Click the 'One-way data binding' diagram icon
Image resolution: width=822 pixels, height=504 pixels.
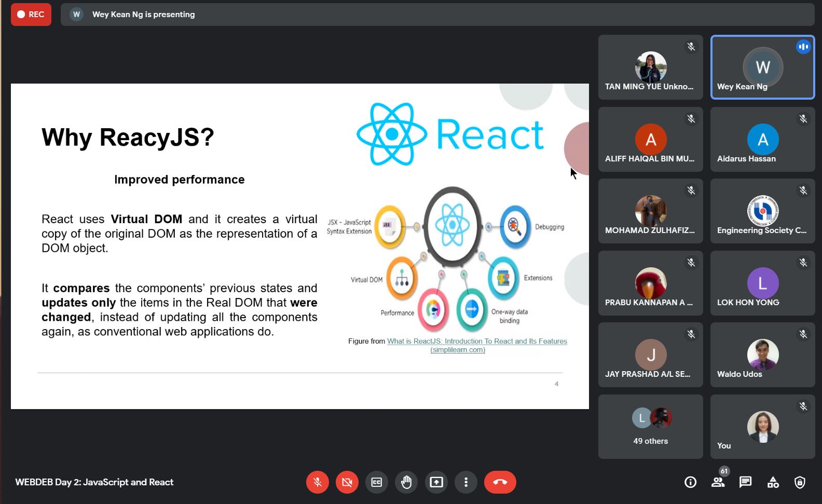(x=472, y=310)
